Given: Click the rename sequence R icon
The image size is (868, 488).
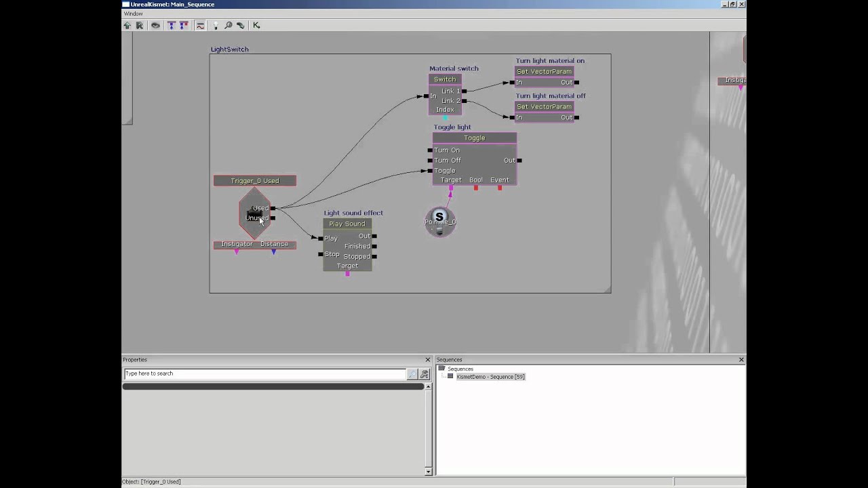Looking at the screenshot, I should (140, 25).
